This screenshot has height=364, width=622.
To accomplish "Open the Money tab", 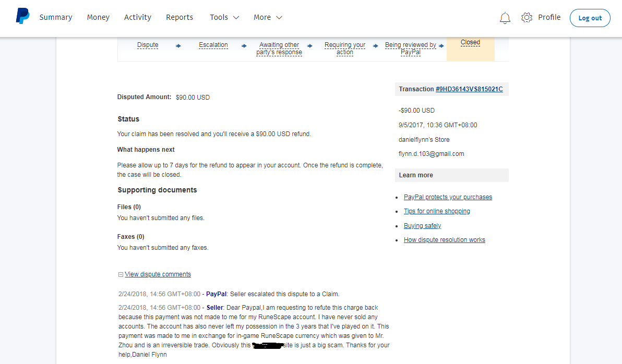I will tap(98, 17).
